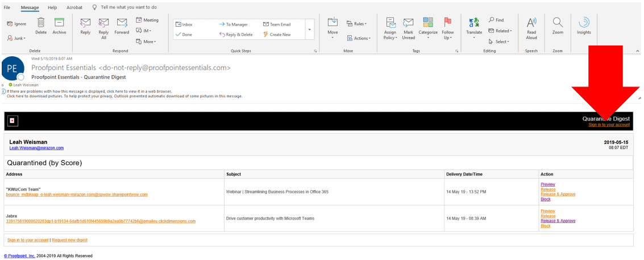Open the Help tab
The image size is (644, 260).
[x=52, y=7]
